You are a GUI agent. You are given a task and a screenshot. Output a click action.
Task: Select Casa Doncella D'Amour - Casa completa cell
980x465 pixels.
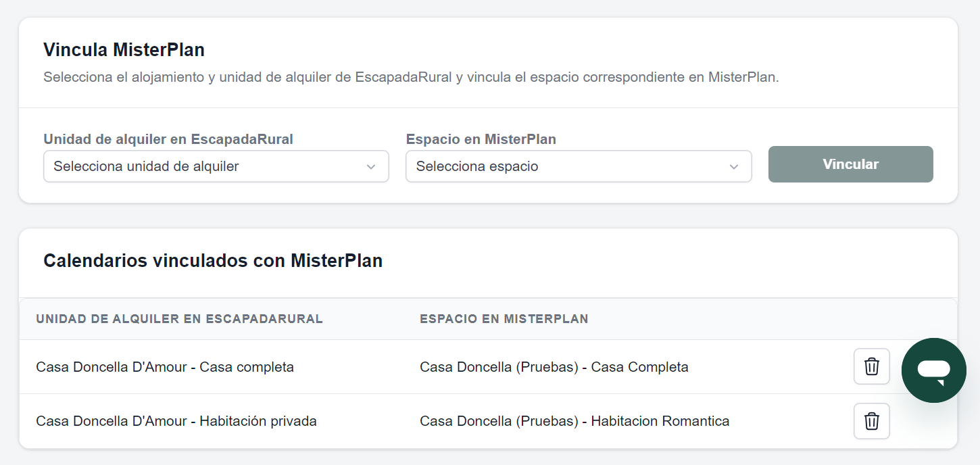coord(165,367)
